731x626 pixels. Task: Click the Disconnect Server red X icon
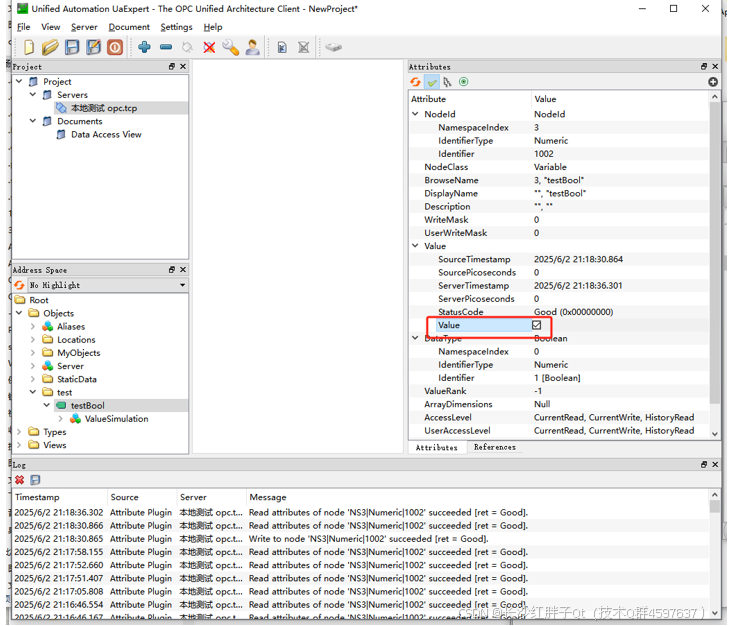pos(209,47)
